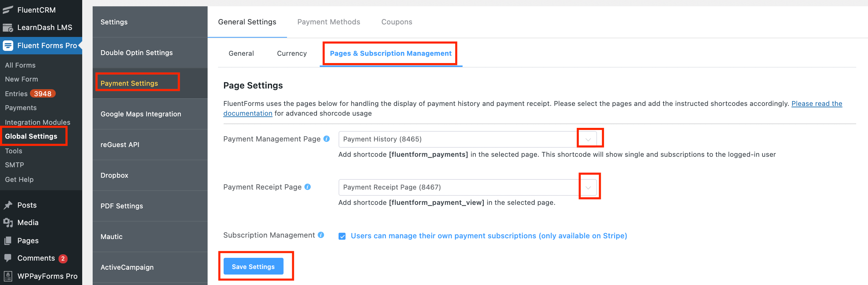Click info icon beside Subscription Management
Viewport: 868px width, 285px height.
click(x=321, y=235)
